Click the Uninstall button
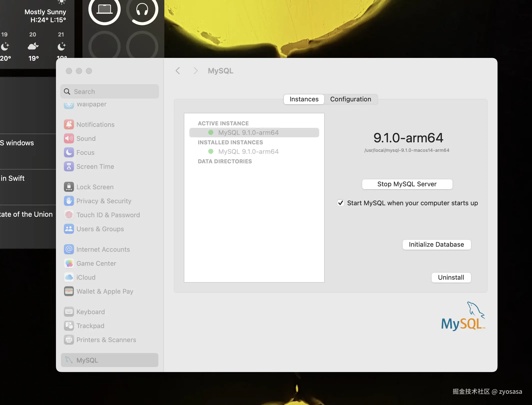 tap(451, 277)
